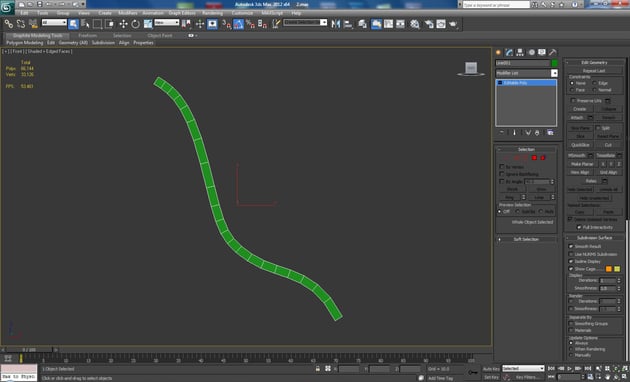
Task: Click the green object color swatch
Action: click(x=555, y=63)
